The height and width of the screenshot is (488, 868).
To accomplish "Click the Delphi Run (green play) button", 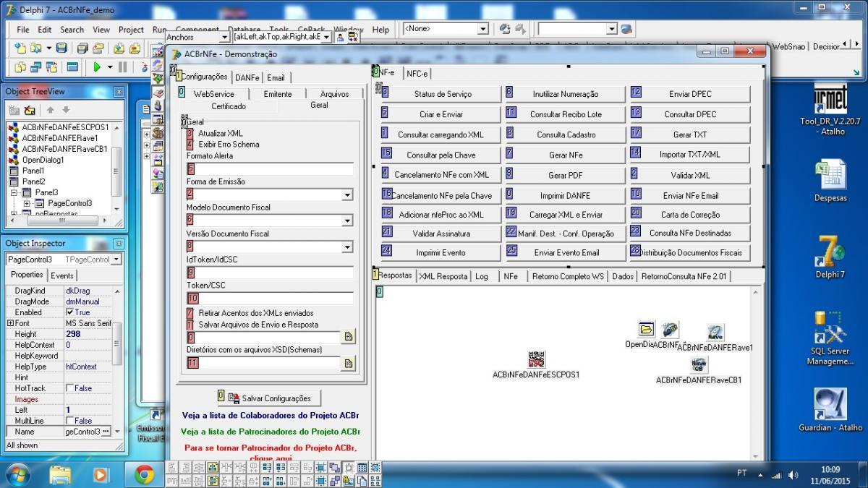I will (x=96, y=67).
